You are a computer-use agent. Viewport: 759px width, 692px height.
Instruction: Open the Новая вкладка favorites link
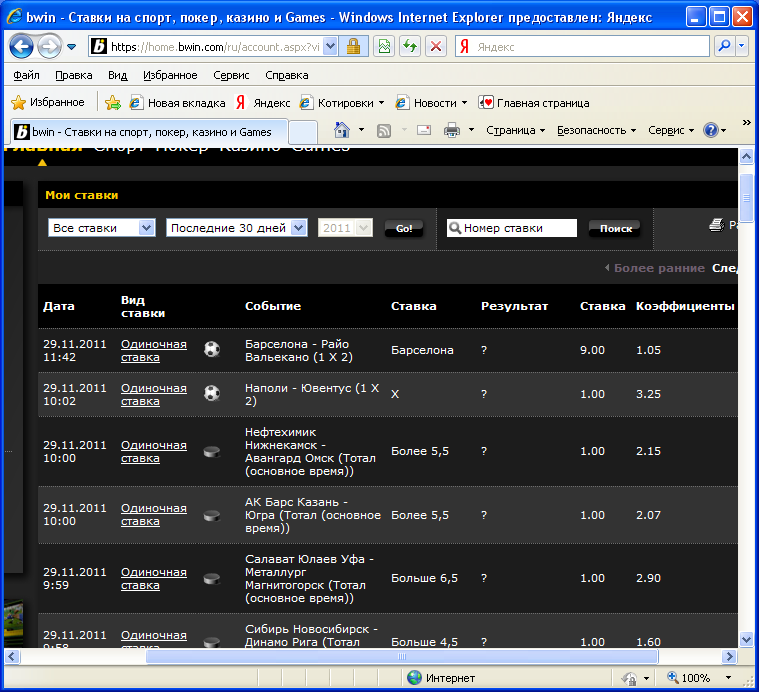coord(178,103)
